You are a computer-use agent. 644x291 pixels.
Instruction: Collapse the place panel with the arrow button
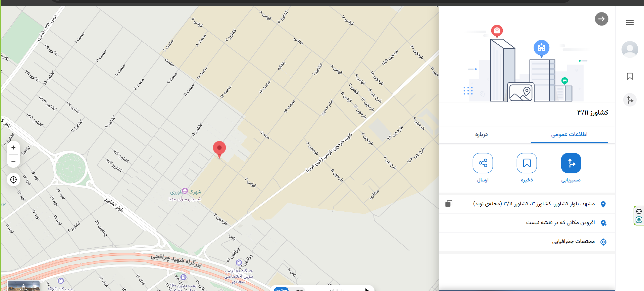click(x=601, y=19)
